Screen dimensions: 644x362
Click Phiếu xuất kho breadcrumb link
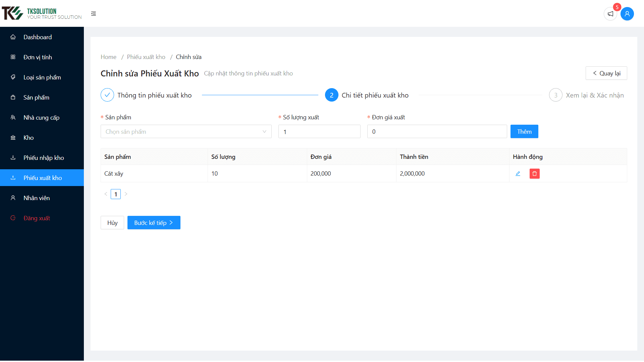(146, 57)
